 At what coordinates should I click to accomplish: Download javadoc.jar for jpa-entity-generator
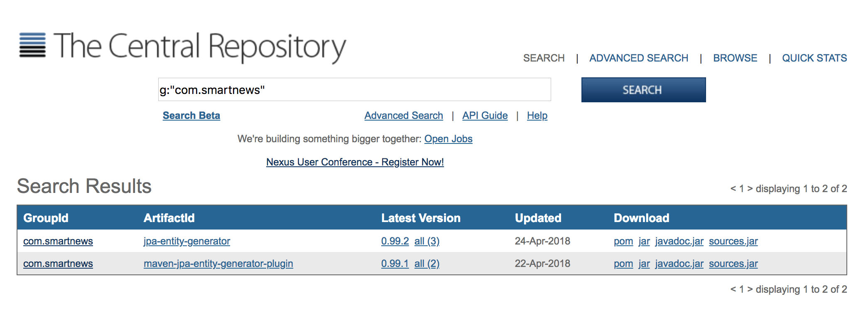[x=679, y=241]
